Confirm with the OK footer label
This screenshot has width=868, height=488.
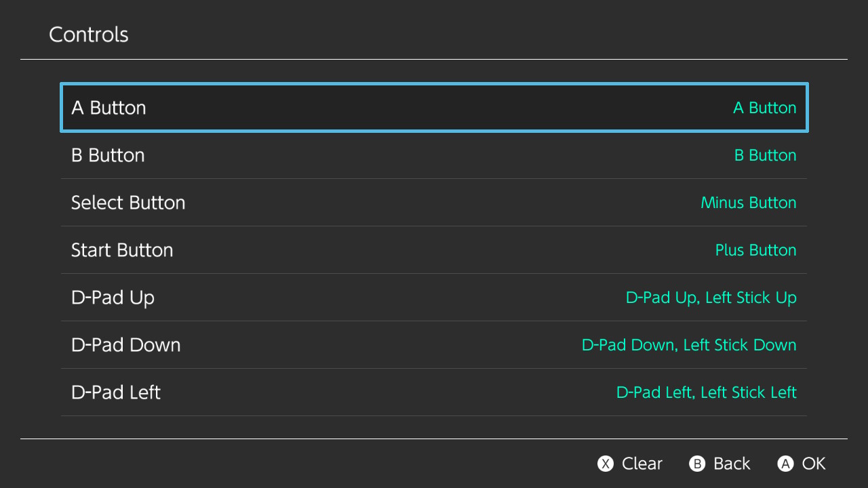(x=814, y=464)
